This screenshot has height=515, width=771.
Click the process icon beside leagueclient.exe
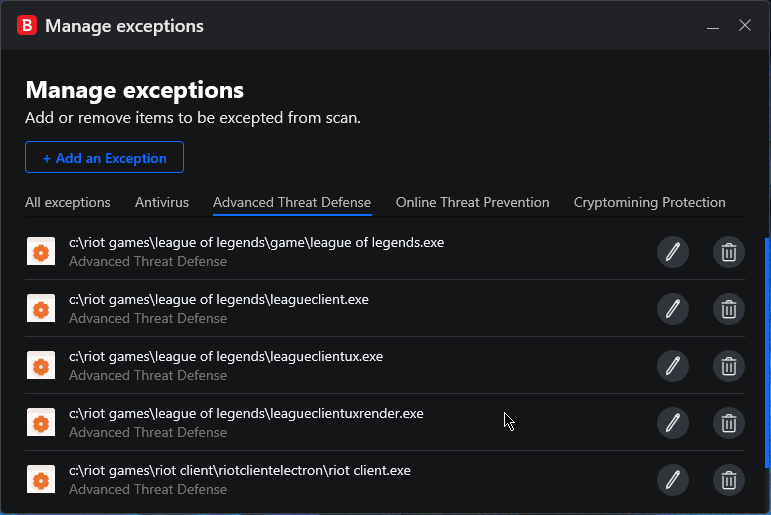point(41,308)
